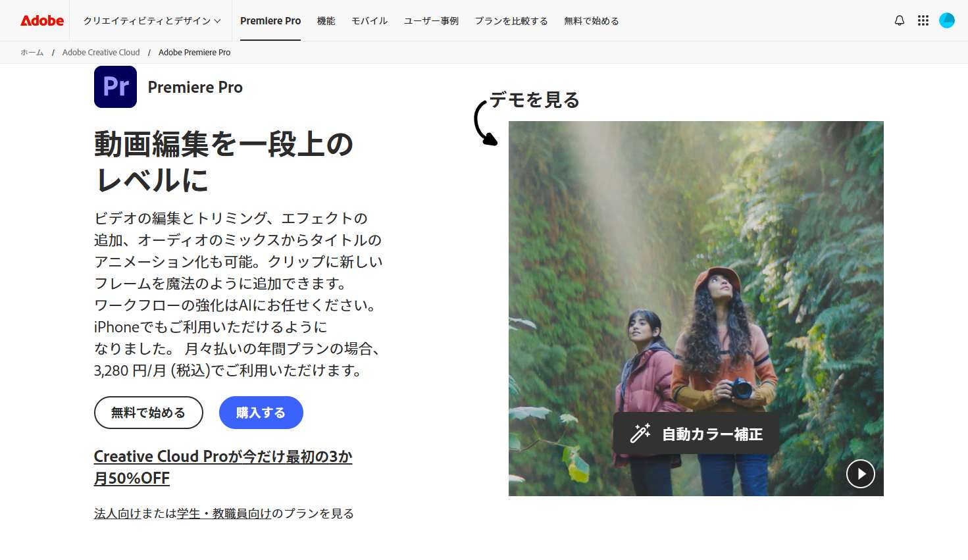Click the Premiere Pro 'Pr' app icon
This screenshot has height=560, width=968.
coord(115,87)
